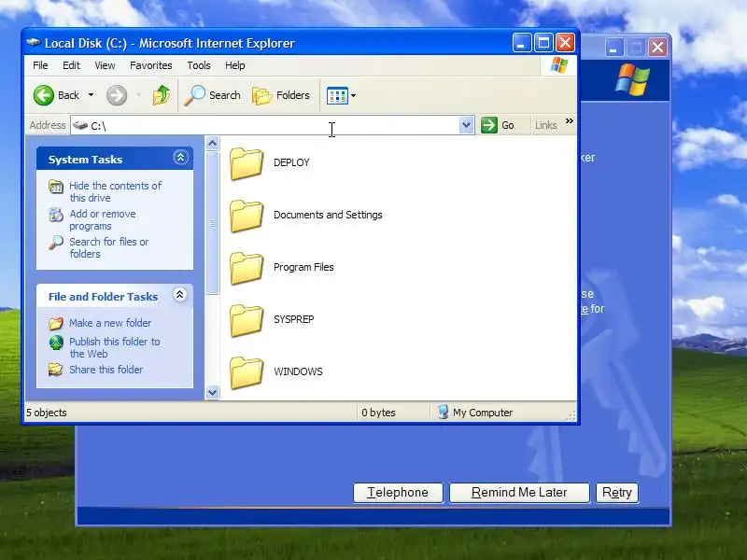The image size is (747, 560).
Task: Click the Documents and Settings folder name
Action: (328, 215)
